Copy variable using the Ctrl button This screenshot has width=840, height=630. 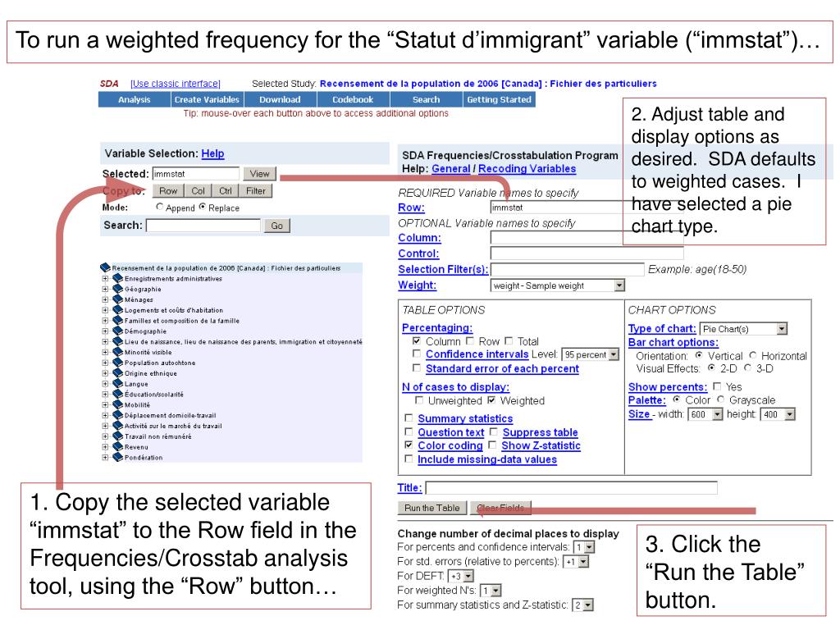[x=226, y=190]
